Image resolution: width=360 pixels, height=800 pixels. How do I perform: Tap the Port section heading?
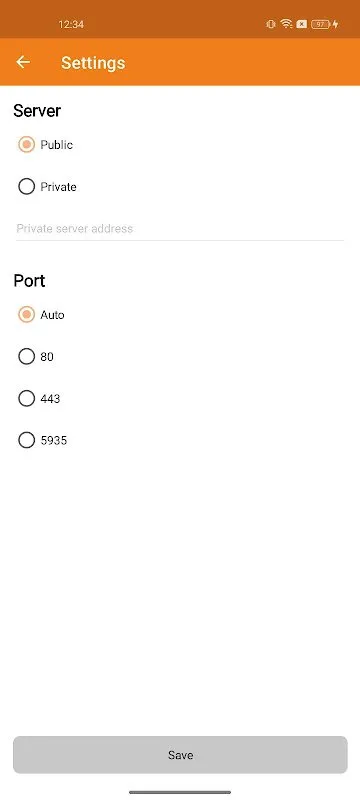point(29,281)
